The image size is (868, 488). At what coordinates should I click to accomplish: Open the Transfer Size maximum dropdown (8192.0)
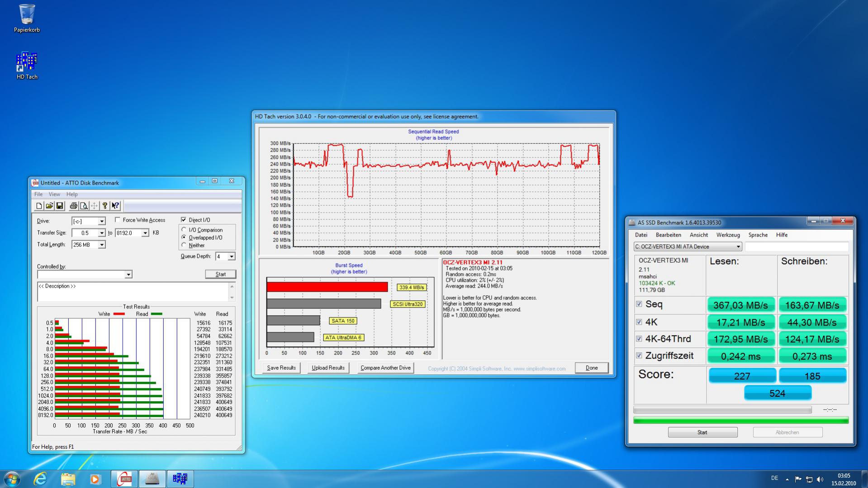coord(145,233)
